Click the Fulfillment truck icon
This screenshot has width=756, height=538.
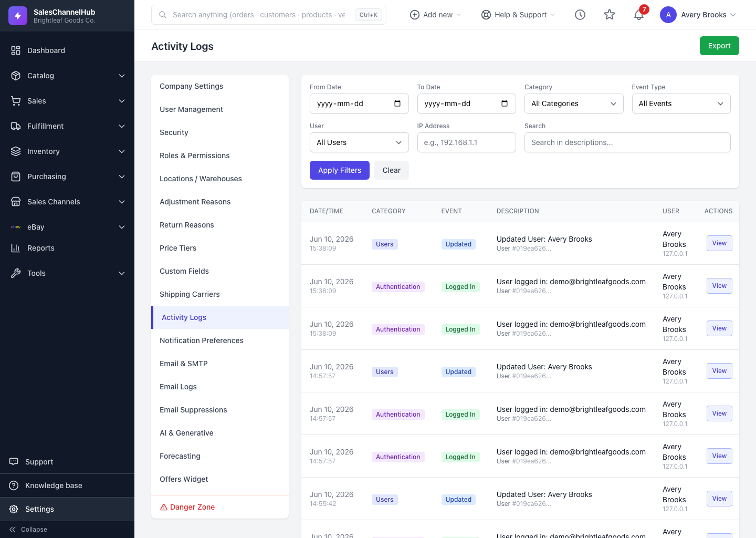16,126
